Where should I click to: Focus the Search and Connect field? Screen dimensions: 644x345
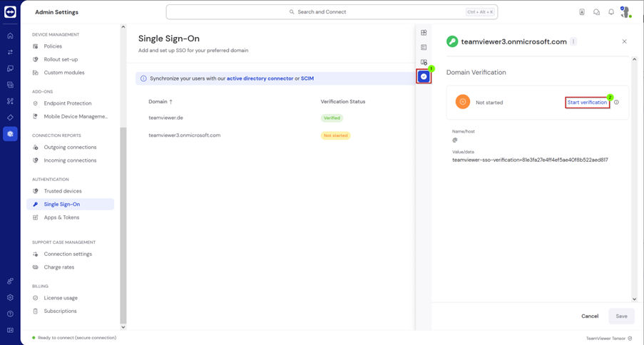332,12
